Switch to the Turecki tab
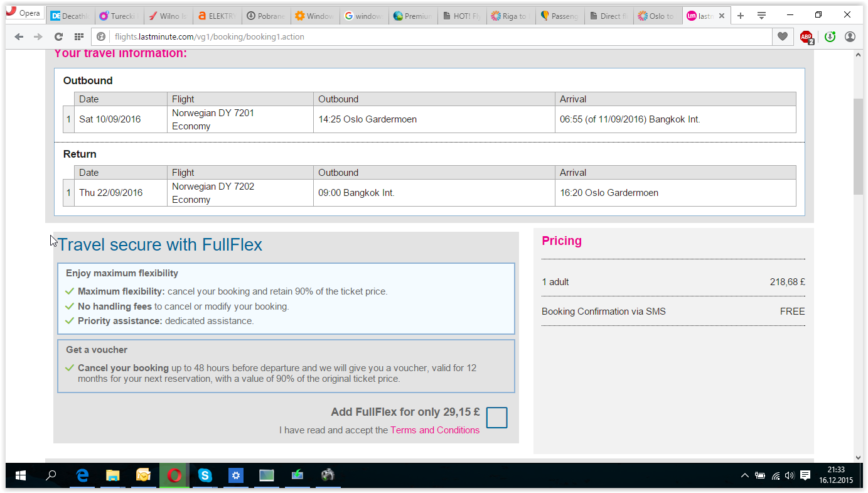This screenshot has width=868, height=493. pyautogui.click(x=119, y=16)
